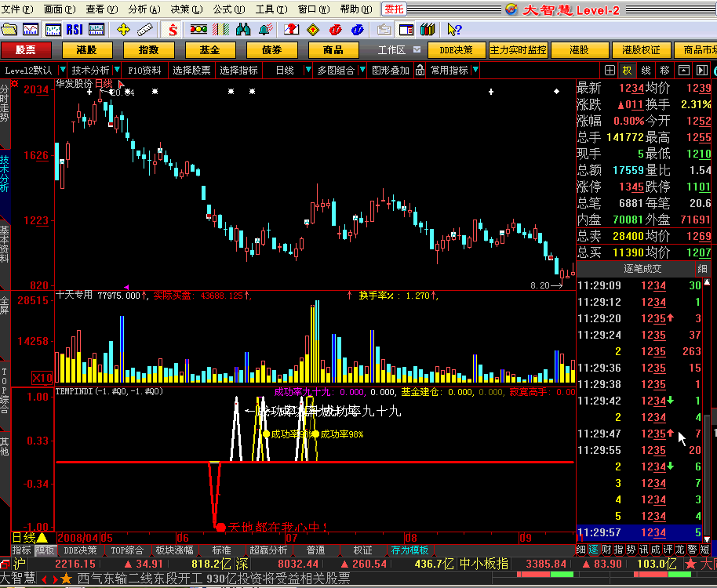This screenshot has height=588, width=717.
Task: Open the binoculars search tool
Action: 243,30
